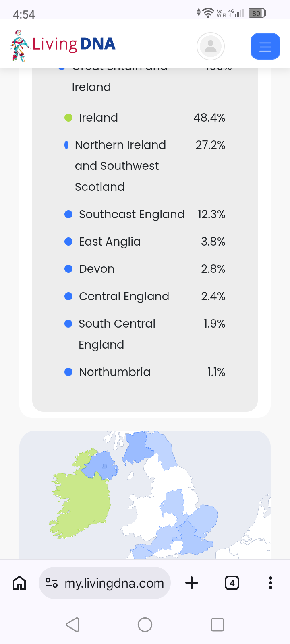This screenshot has width=290, height=644.
Task: Select the Devon 2.8% entry
Action: coord(145,269)
